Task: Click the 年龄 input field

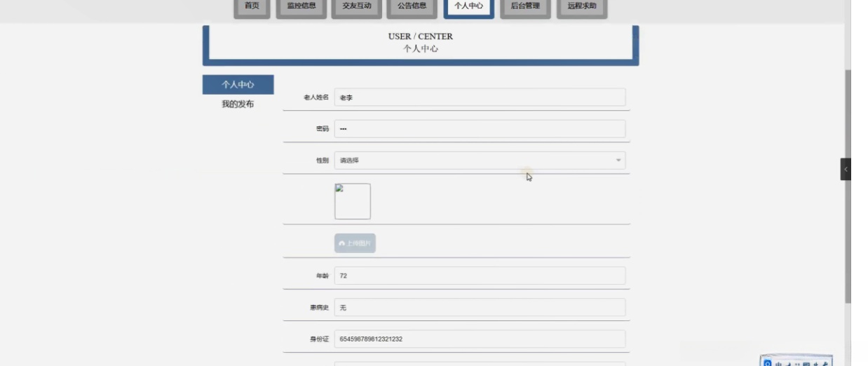Action: coord(480,276)
